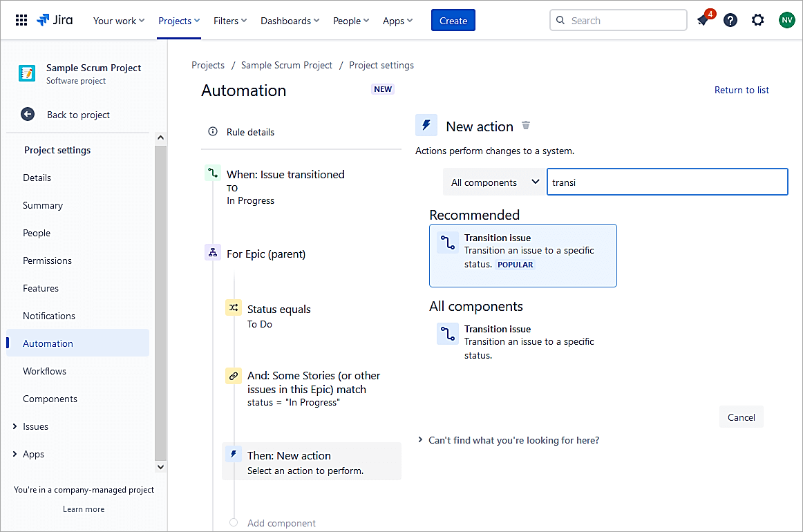Delete new action using trash icon
Image resolution: width=803 pixels, height=532 pixels.
pos(526,126)
